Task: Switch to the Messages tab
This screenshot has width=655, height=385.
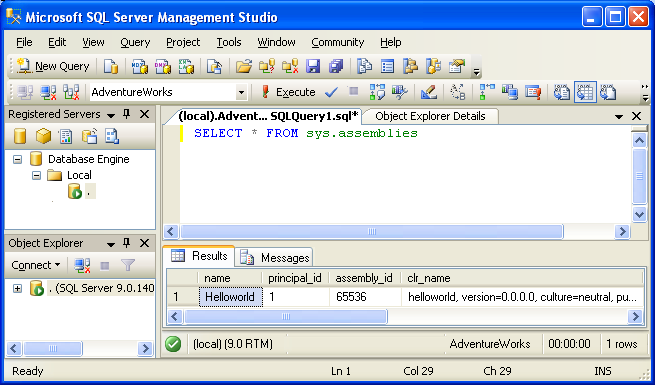Action: click(274, 258)
